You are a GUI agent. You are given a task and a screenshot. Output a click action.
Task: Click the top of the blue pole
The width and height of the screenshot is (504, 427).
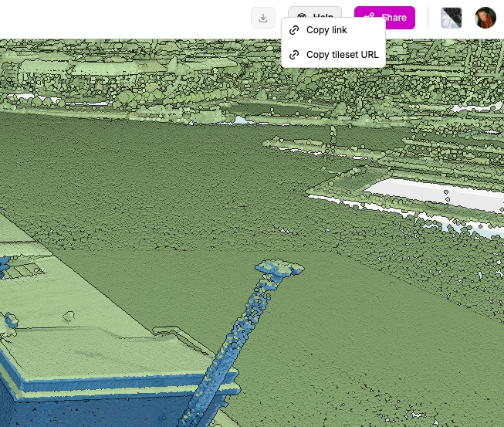(278, 268)
